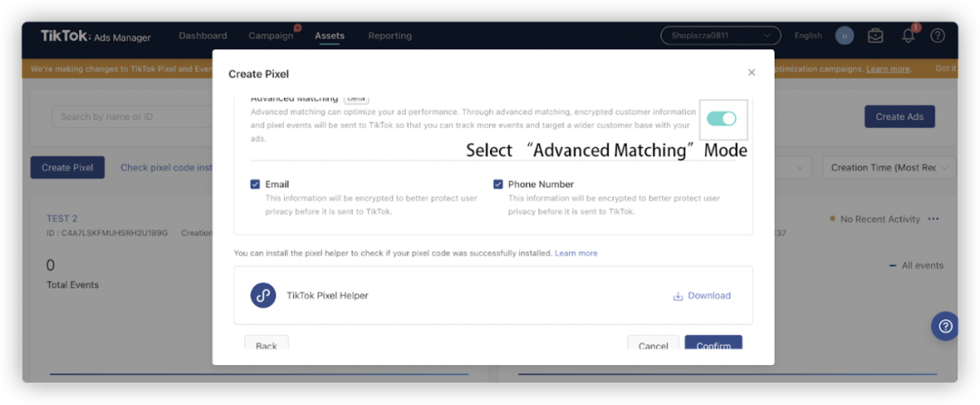This screenshot has width=980, height=405.
Task: Open the notifications bell icon
Action: pos(908,35)
